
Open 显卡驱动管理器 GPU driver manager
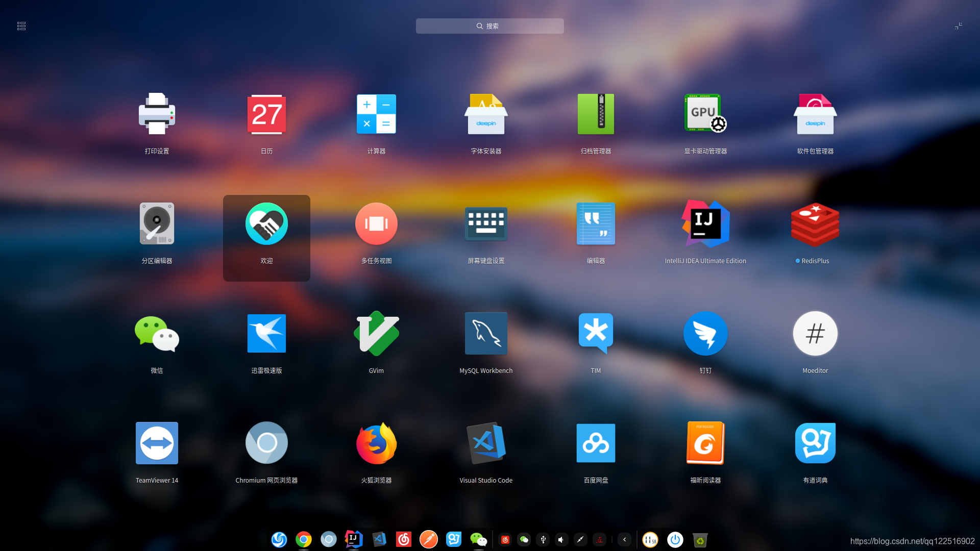(705, 114)
